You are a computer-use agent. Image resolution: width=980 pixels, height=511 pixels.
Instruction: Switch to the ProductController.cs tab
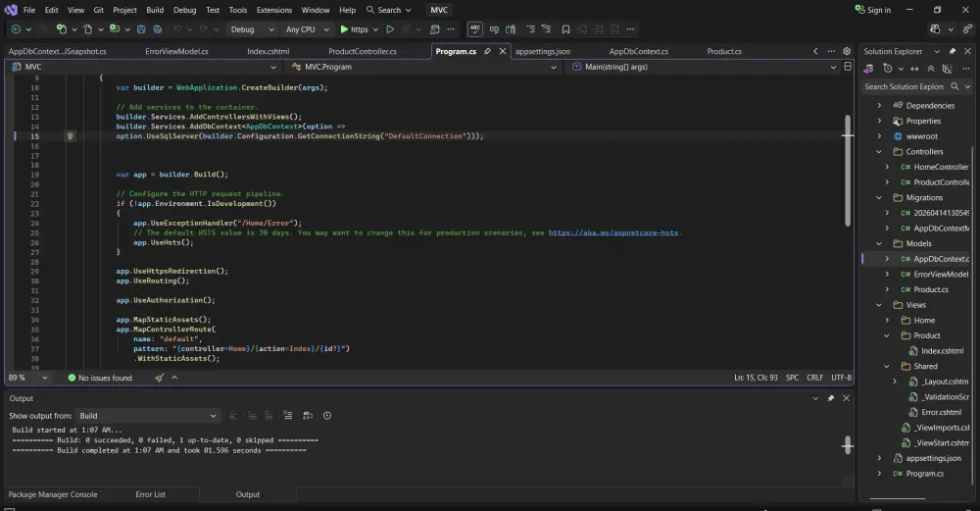pos(363,51)
